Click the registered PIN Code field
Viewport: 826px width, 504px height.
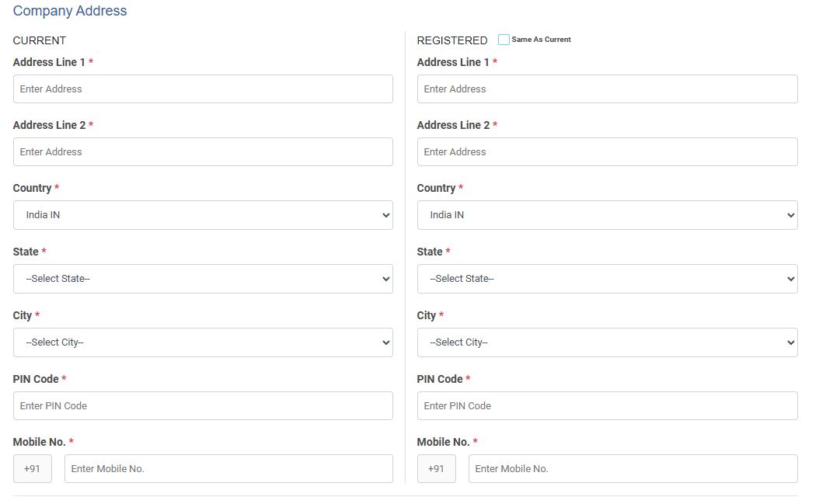pyautogui.click(x=607, y=406)
